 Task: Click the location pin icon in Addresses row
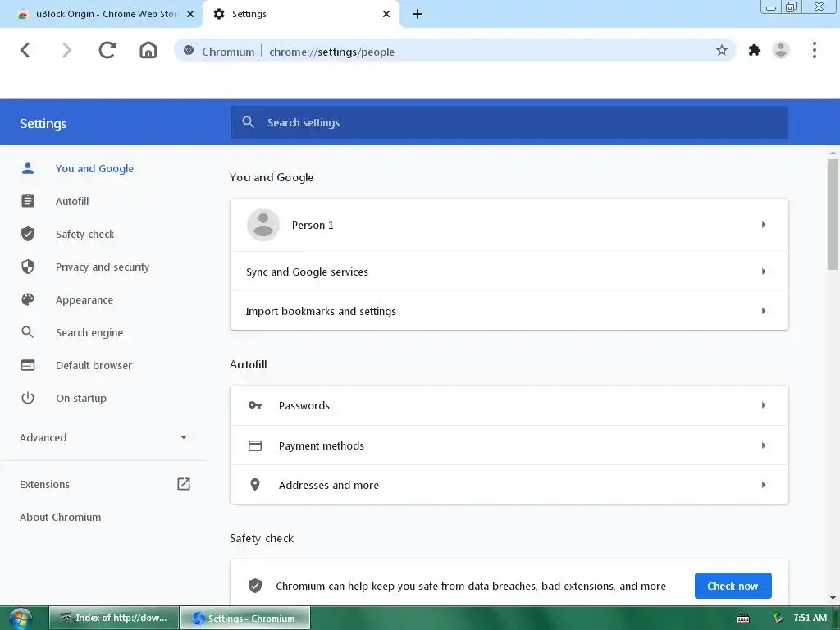point(255,485)
